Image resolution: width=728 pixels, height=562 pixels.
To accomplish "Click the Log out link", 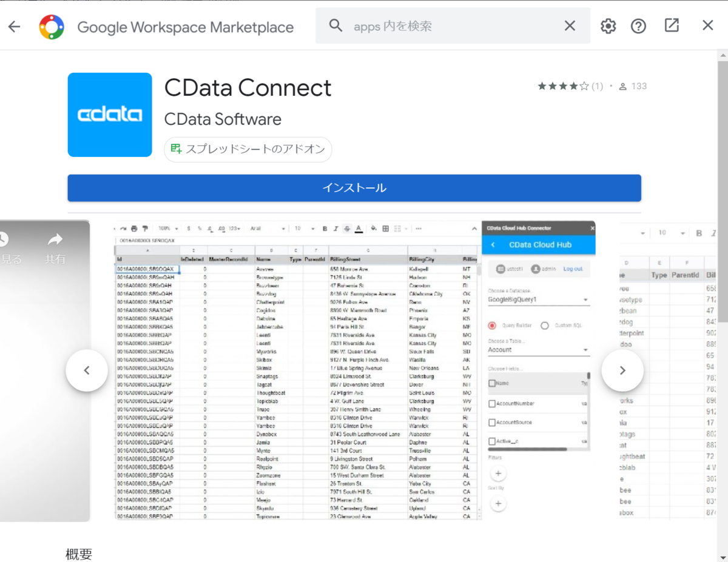I will (x=573, y=269).
